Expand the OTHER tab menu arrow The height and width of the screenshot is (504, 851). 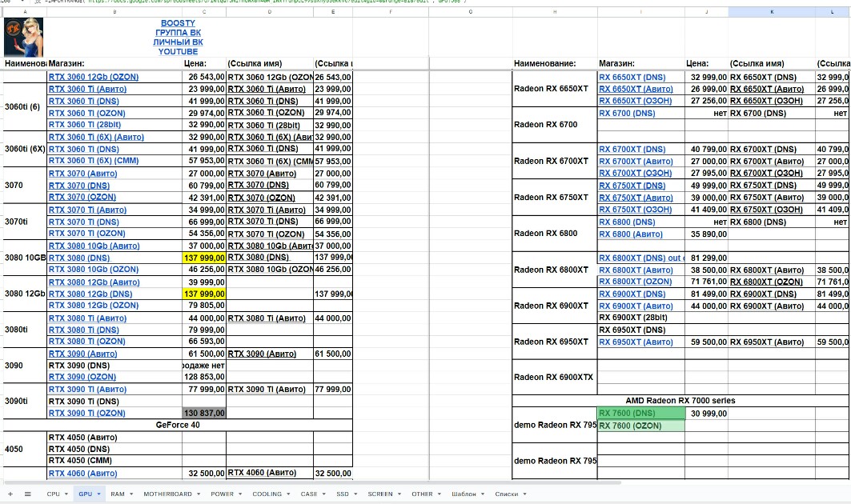(x=440, y=494)
